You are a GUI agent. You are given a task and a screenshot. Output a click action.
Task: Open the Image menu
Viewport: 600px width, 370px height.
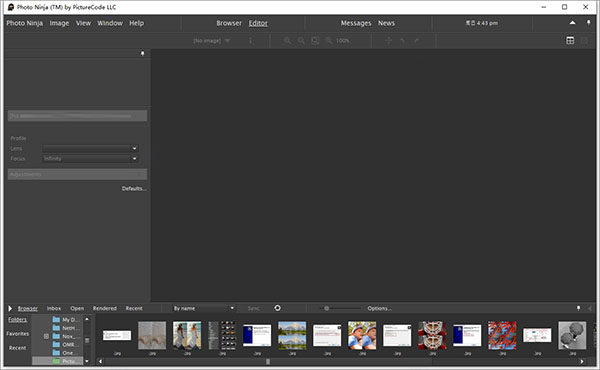pos(59,23)
